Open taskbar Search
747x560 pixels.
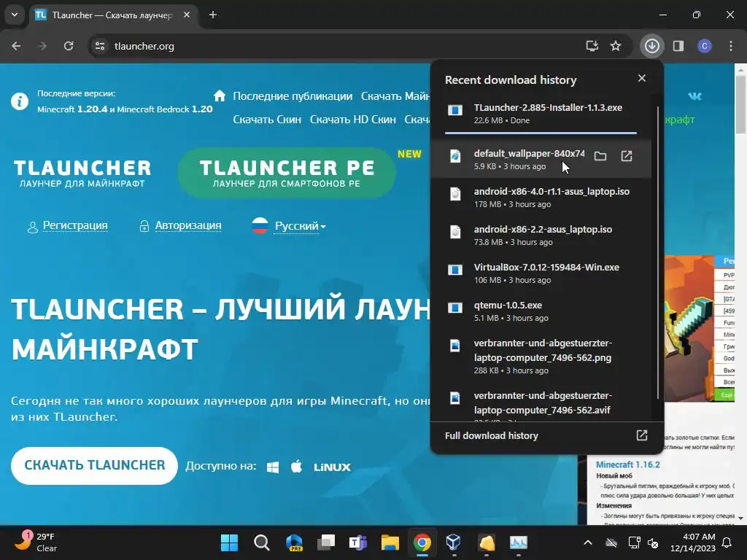(262, 542)
